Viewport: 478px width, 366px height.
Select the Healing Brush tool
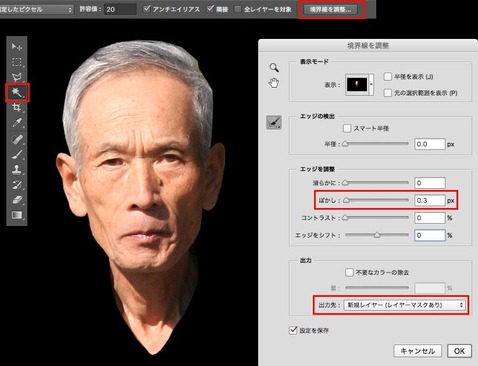click(x=17, y=139)
